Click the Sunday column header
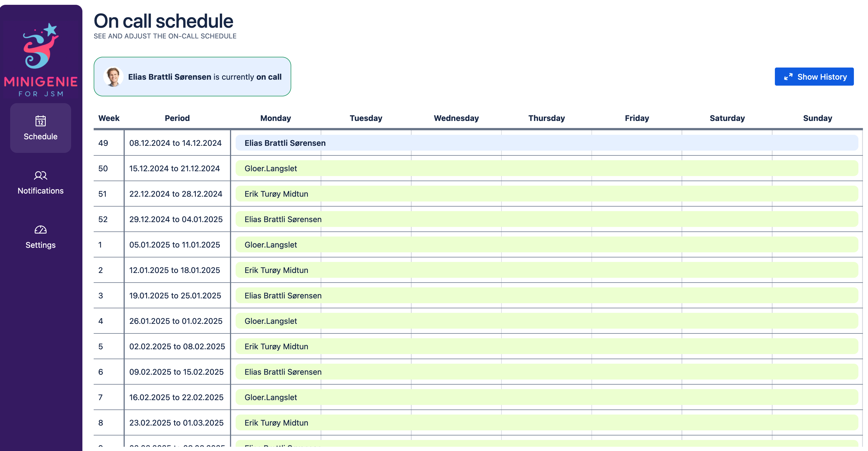The height and width of the screenshot is (451, 868). pos(817,118)
